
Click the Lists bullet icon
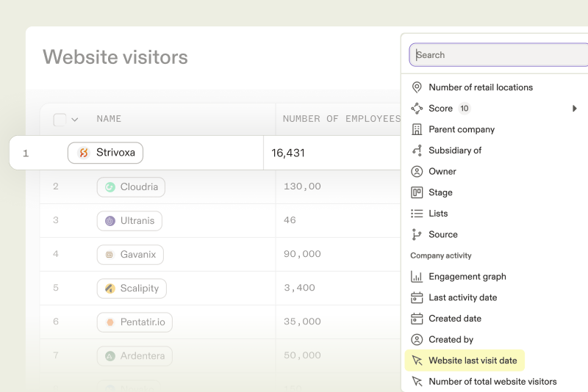tap(417, 214)
